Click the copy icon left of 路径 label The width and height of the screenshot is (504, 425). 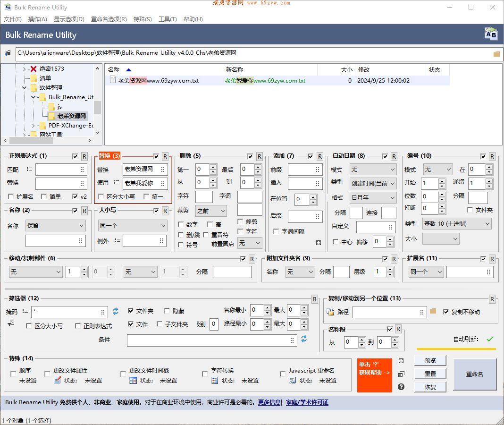[x=330, y=312]
